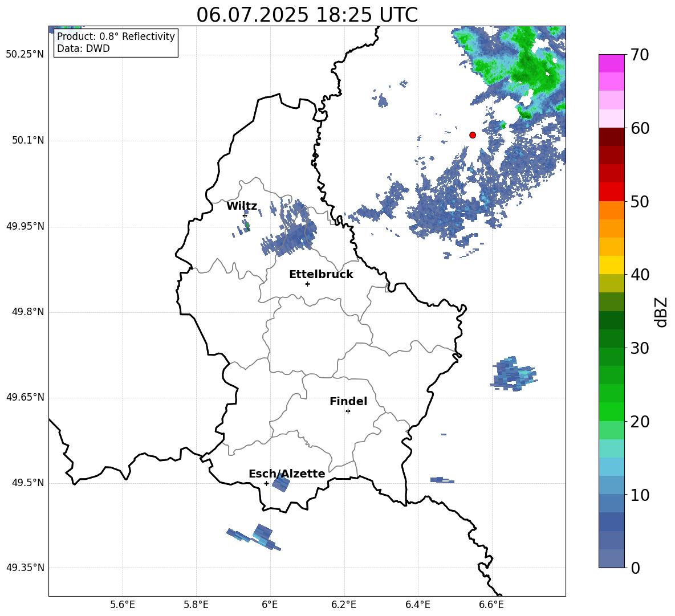This screenshot has width=675, height=616.
Task: Pick the slate blue swatch above 0
Action: tap(611, 558)
